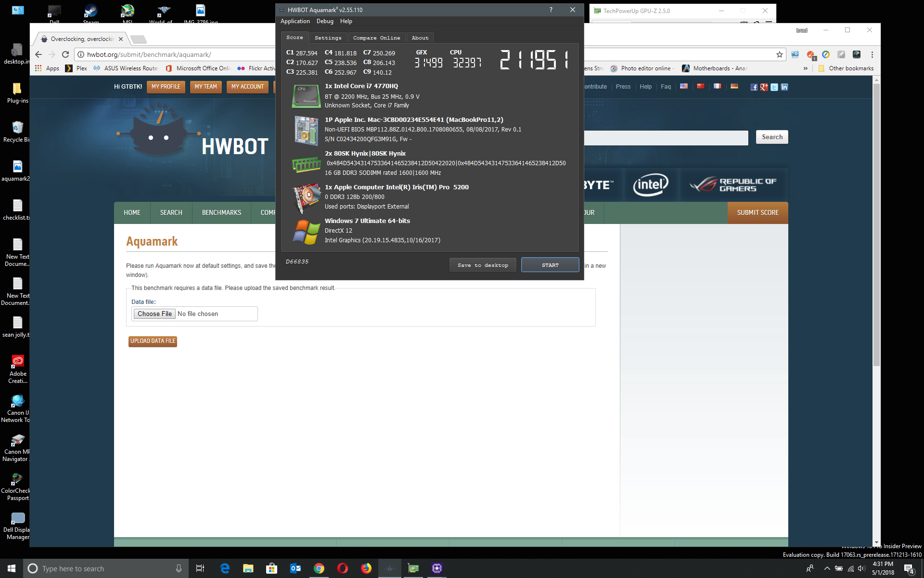Click the Task View taskbar icon
This screenshot has height=578, width=924.
(200, 568)
